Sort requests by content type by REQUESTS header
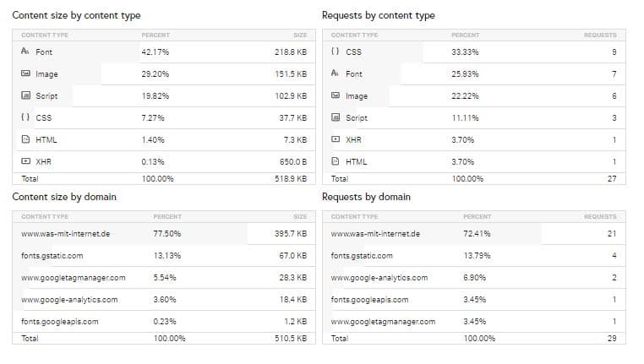The height and width of the screenshot is (364, 644). [x=600, y=35]
